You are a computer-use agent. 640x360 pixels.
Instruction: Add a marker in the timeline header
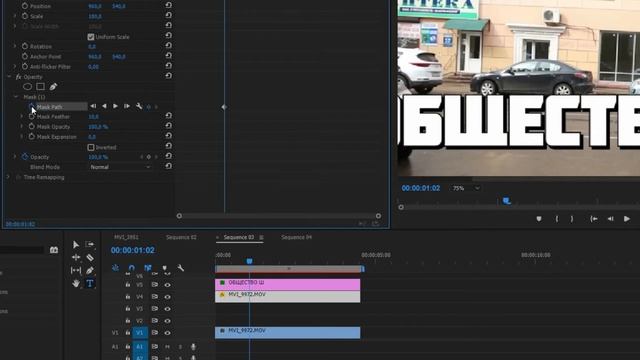click(164, 268)
